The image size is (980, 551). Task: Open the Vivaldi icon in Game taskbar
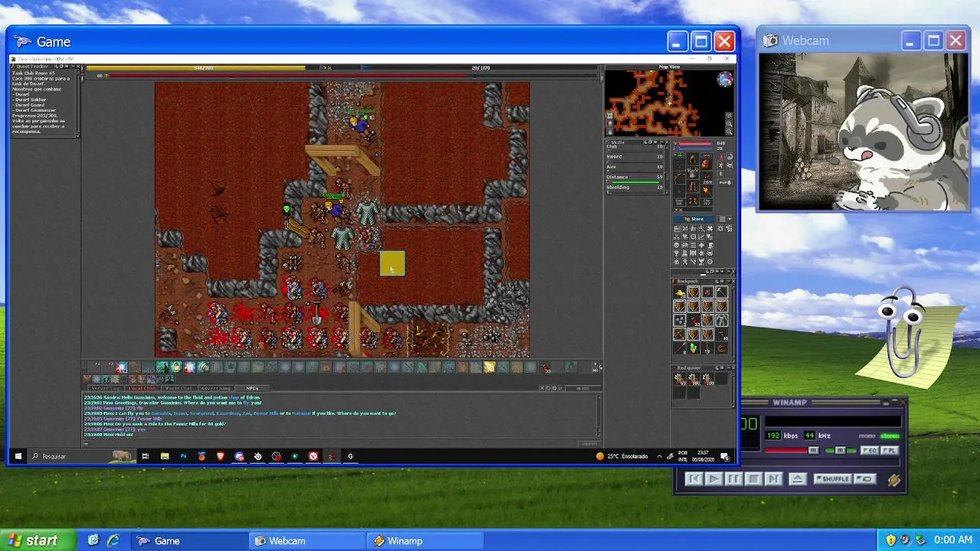click(x=313, y=457)
